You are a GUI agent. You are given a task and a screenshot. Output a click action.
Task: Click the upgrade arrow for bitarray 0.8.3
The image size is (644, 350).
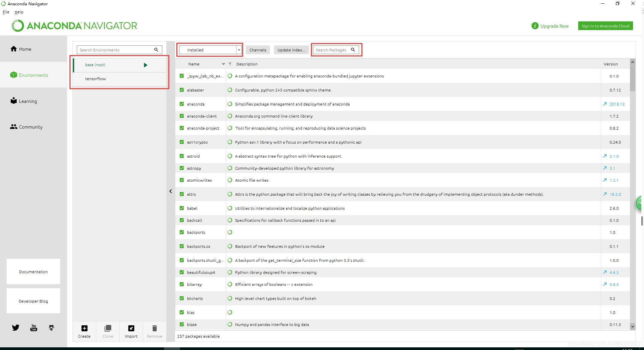click(x=605, y=285)
